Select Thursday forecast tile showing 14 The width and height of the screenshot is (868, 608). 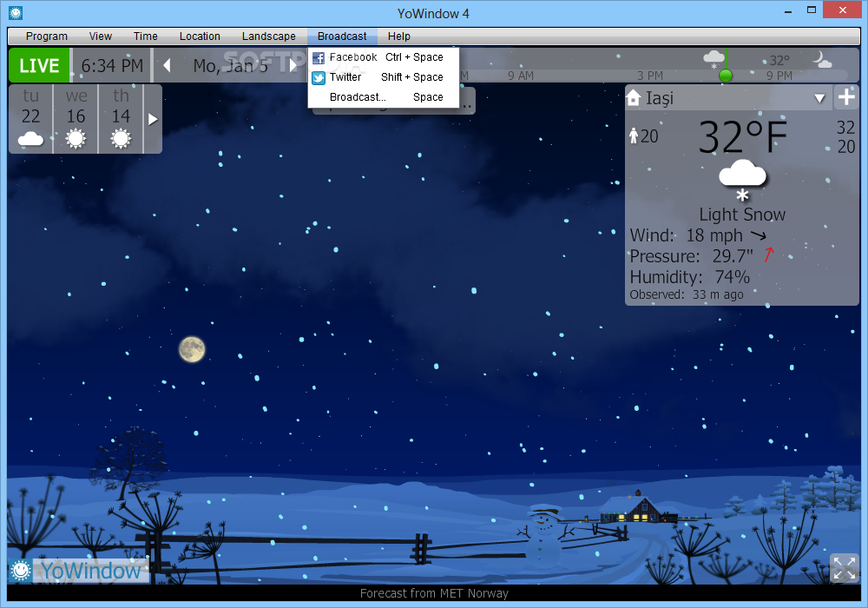[x=121, y=119]
